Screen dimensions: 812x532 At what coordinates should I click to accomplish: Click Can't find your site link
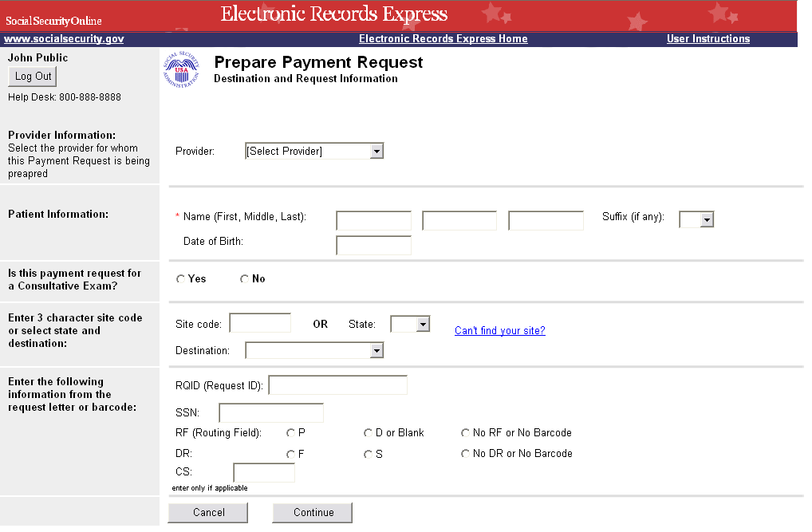[500, 330]
